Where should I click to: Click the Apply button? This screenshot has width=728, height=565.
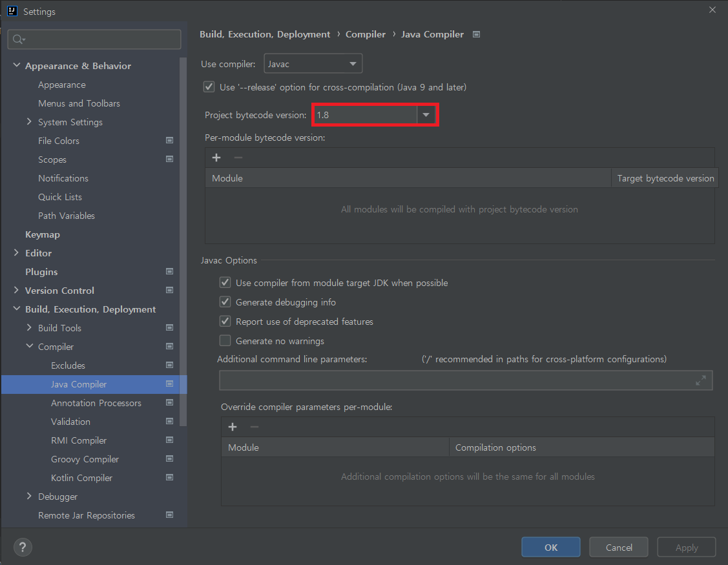[686, 547]
